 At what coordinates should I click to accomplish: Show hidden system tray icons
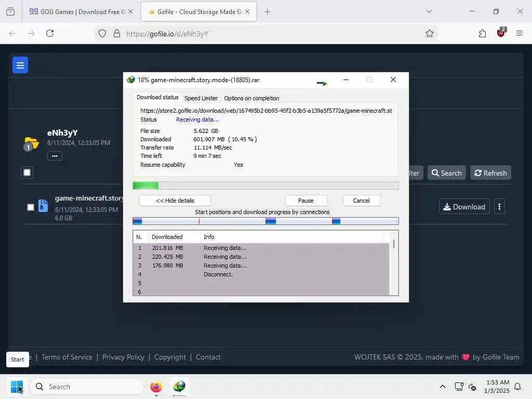(x=443, y=387)
